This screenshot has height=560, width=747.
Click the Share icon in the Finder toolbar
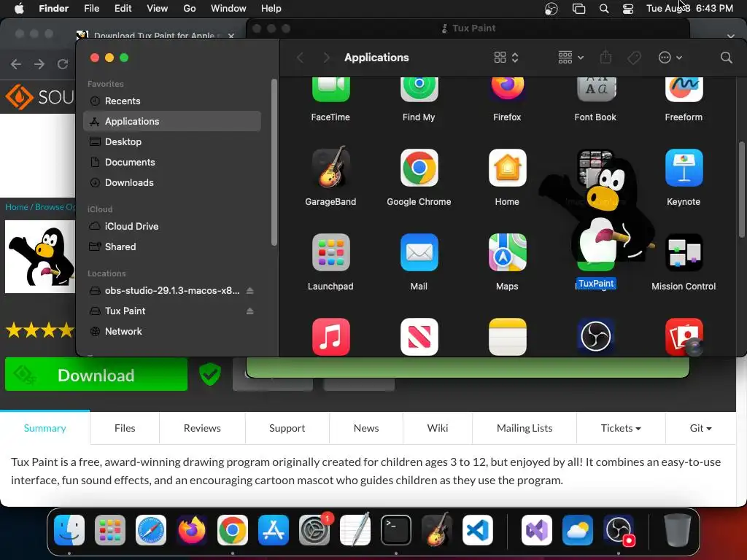[605, 57]
